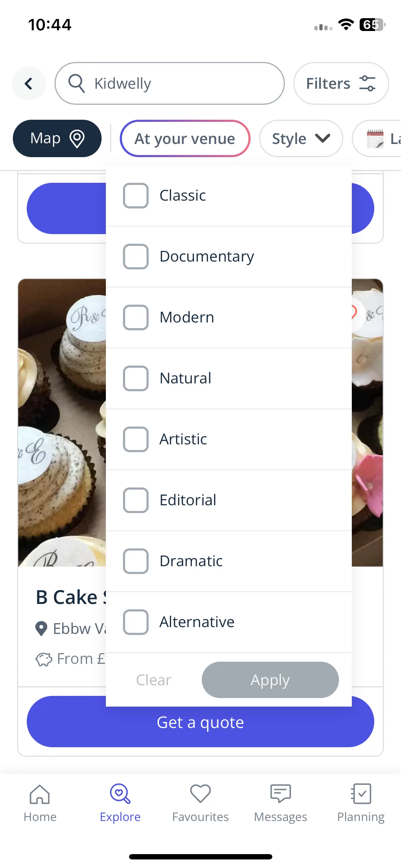Toggle the At your venue filter
Screen dimensions: 401x868
pyautogui.click(x=185, y=139)
